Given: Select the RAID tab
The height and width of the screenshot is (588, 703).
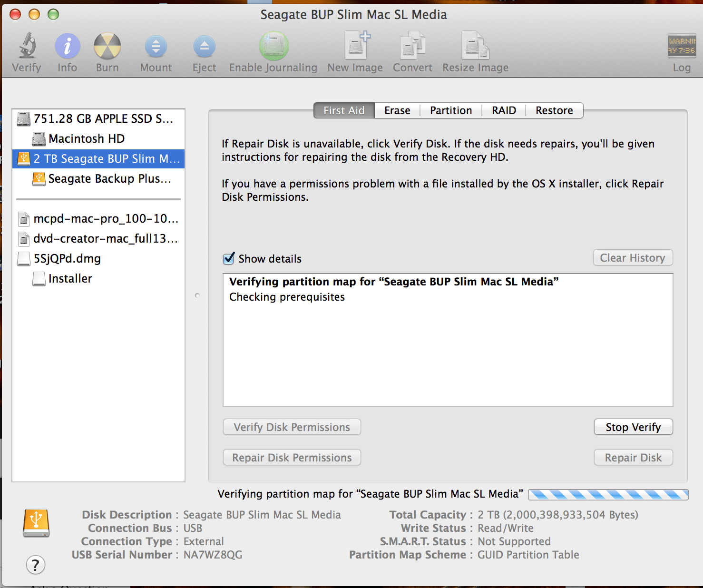Looking at the screenshot, I should [503, 110].
